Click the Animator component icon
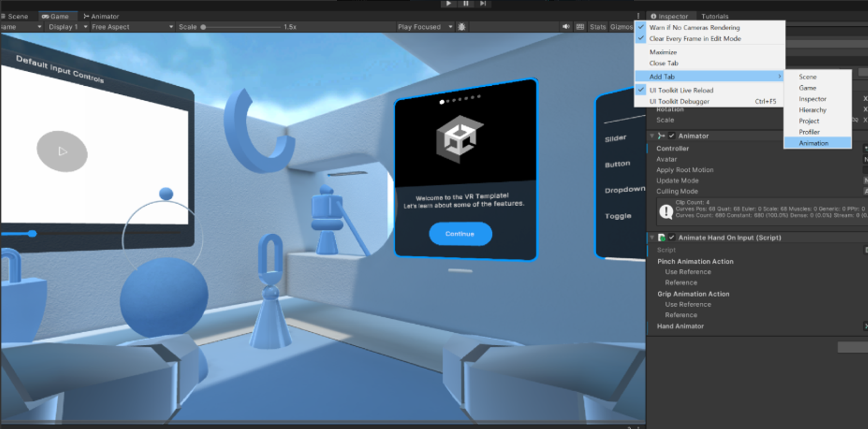This screenshot has height=429, width=868. [661, 136]
